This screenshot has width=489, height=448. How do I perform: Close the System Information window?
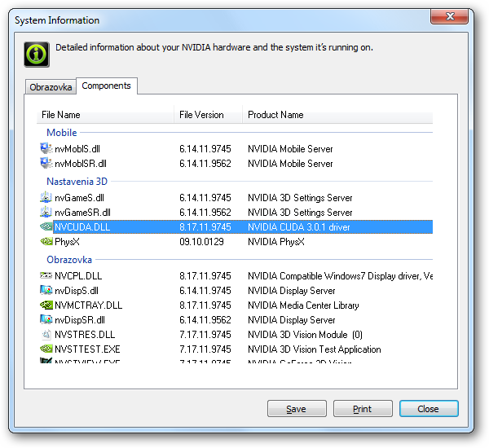[449, 16]
